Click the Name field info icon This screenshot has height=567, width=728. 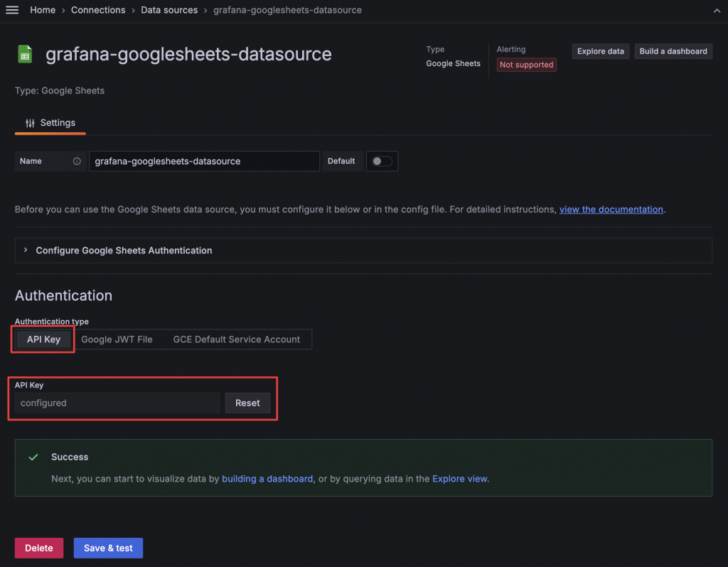[x=77, y=161]
